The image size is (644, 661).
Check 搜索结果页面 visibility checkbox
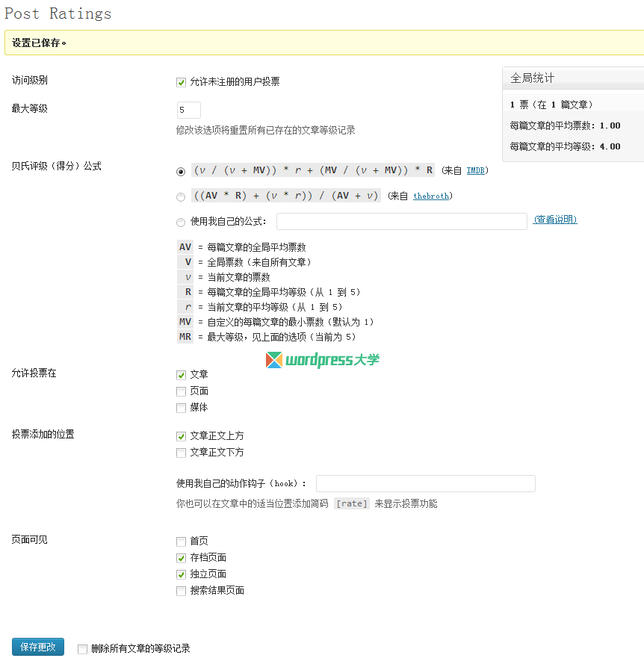(181, 591)
